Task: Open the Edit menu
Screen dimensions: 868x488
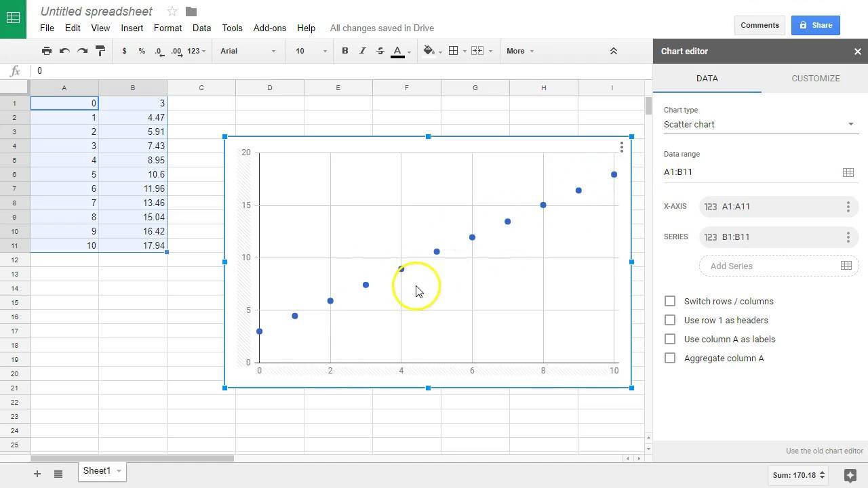Action: pyautogui.click(x=73, y=28)
